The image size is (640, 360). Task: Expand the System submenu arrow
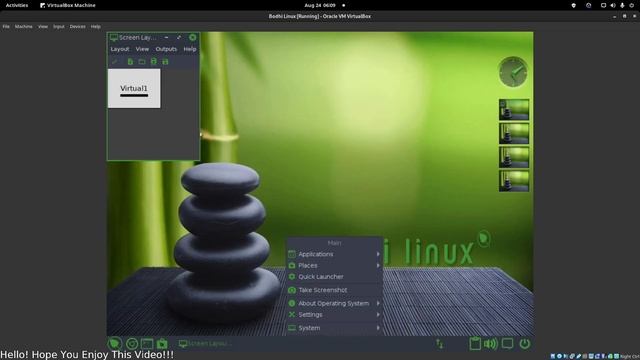click(x=378, y=328)
